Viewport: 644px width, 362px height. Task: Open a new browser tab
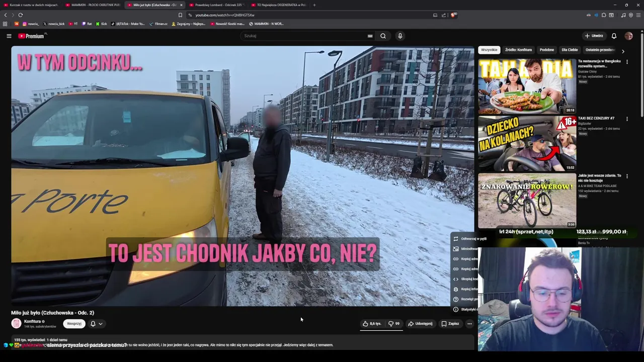click(x=314, y=5)
